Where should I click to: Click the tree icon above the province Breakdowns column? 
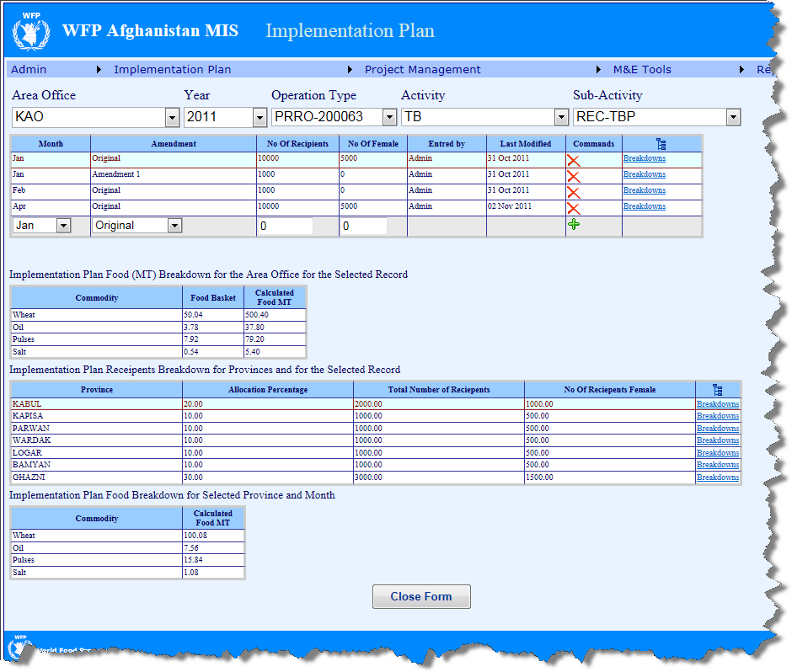click(x=717, y=389)
